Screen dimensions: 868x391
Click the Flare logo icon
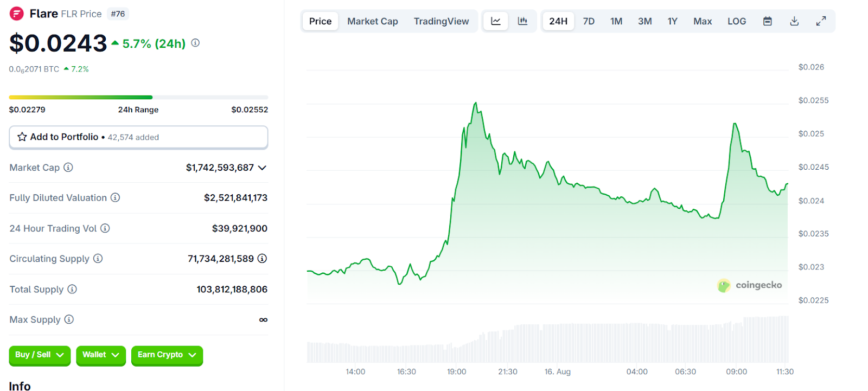(x=17, y=14)
